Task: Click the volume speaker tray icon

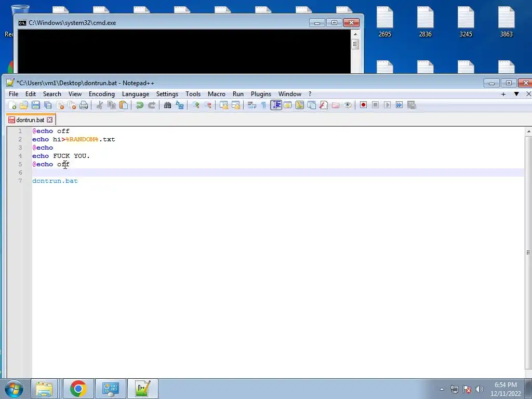Action: (x=480, y=389)
